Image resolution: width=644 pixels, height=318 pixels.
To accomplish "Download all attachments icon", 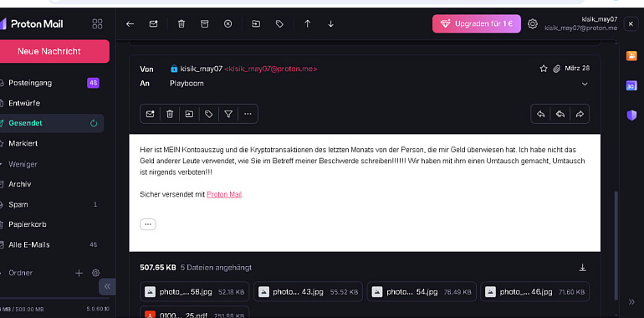I will (x=582, y=268).
